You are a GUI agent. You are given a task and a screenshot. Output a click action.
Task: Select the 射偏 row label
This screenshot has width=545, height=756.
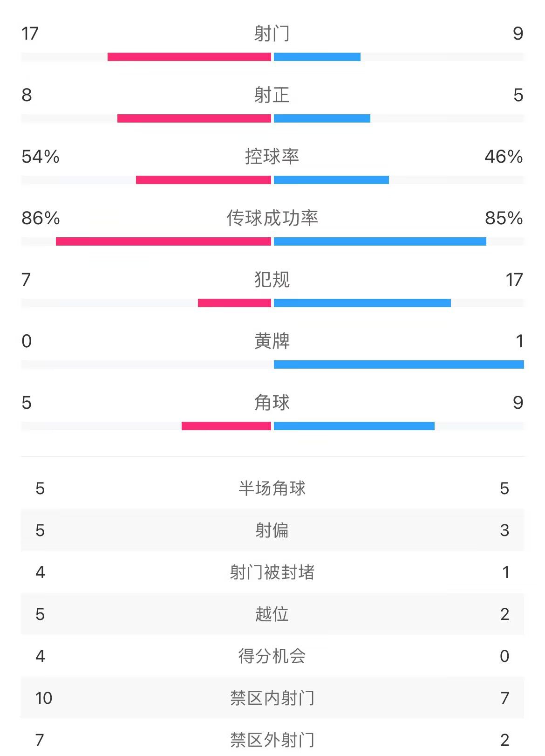coord(272,530)
